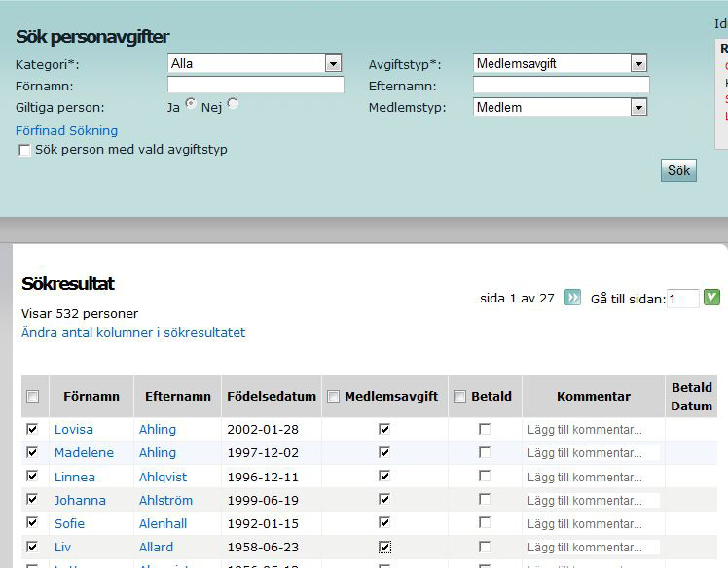Viewport: 728px width, 568px height.
Task: Open the Alenhall surname link
Action: [163, 524]
